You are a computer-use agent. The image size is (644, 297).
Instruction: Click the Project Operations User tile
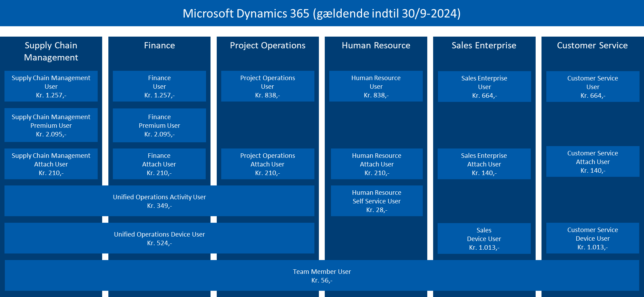tap(267, 86)
